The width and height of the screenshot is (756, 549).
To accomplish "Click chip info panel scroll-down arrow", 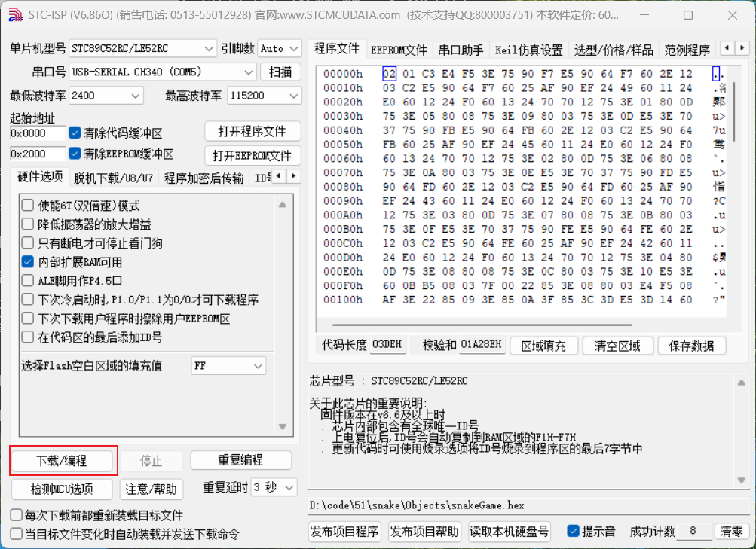I will click(741, 480).
